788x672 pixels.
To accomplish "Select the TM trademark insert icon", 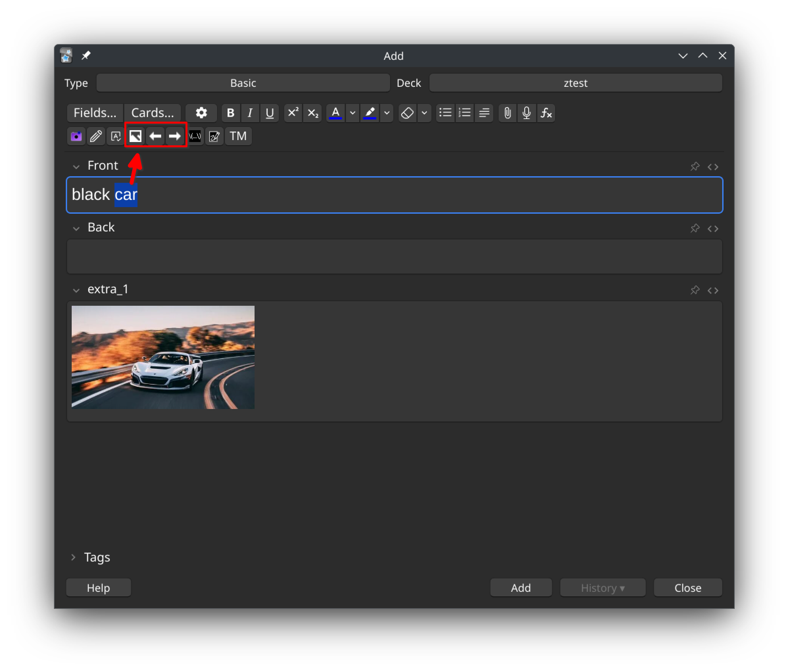I will [x=238, y=136].
